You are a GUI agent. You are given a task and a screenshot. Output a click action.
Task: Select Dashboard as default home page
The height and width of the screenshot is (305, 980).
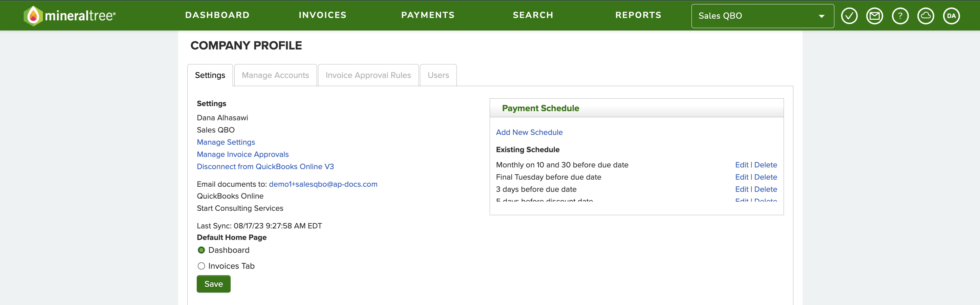pos(201,250)
